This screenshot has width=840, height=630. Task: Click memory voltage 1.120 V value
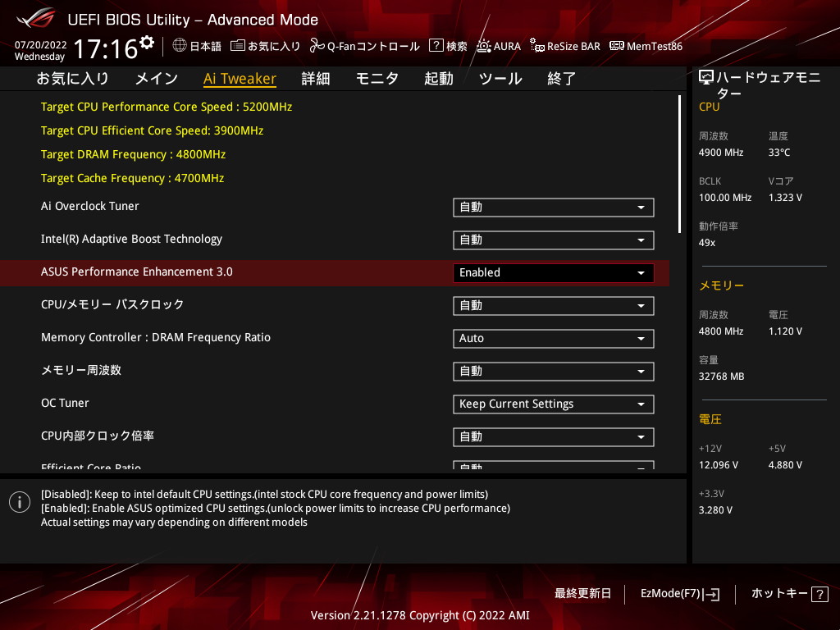pyautogui.click(x=785, y=331)
